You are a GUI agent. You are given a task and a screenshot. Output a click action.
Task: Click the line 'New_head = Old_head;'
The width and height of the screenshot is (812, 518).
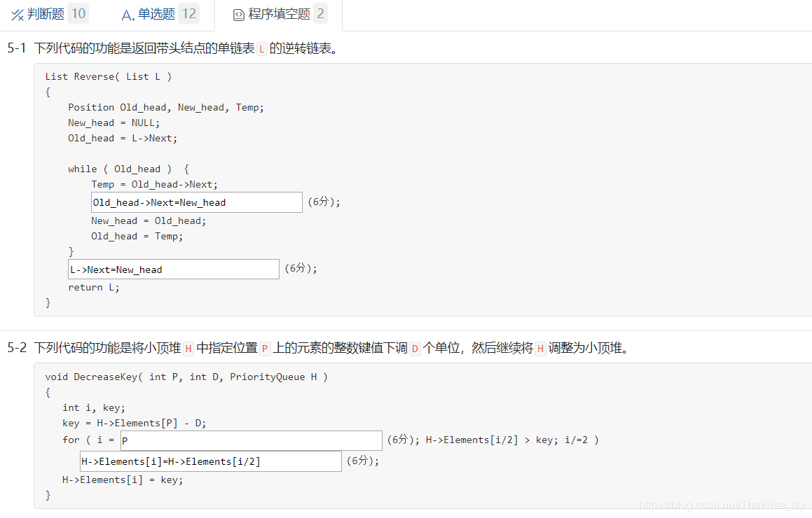[x=149, y=221]
